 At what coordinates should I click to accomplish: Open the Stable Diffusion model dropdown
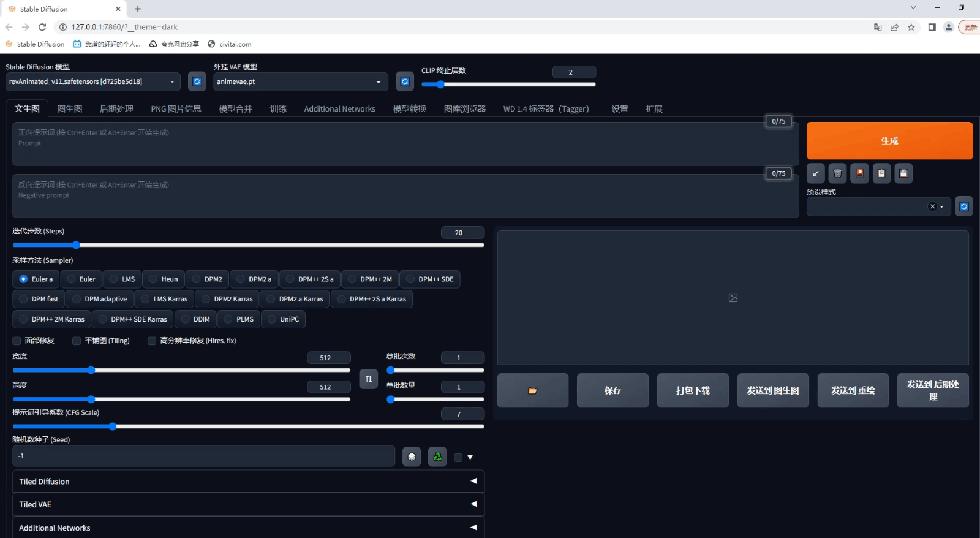point(93,81)
